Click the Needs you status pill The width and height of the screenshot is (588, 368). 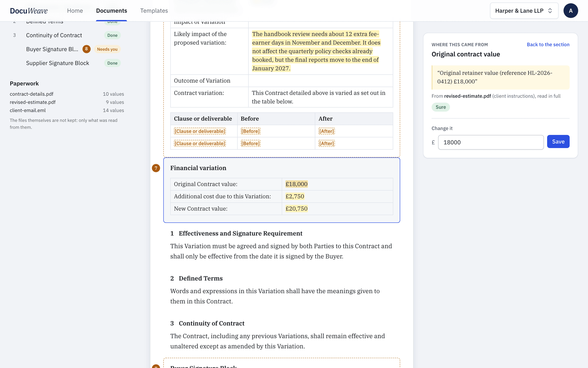(x=107, y=49)
